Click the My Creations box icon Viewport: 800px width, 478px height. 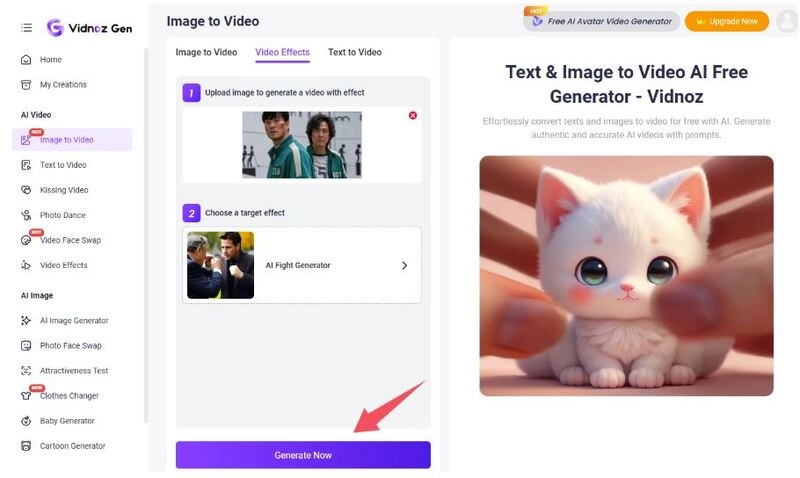click(26, 85)
